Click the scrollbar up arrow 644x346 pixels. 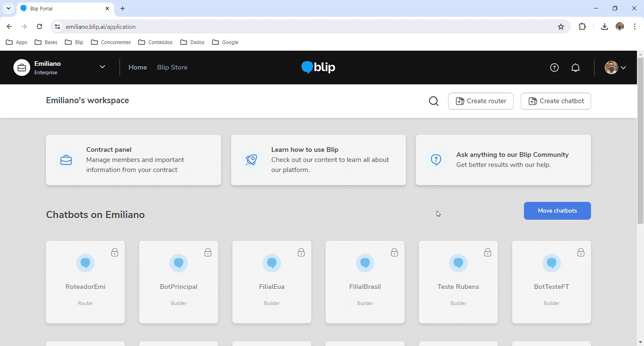pos(640,54)
